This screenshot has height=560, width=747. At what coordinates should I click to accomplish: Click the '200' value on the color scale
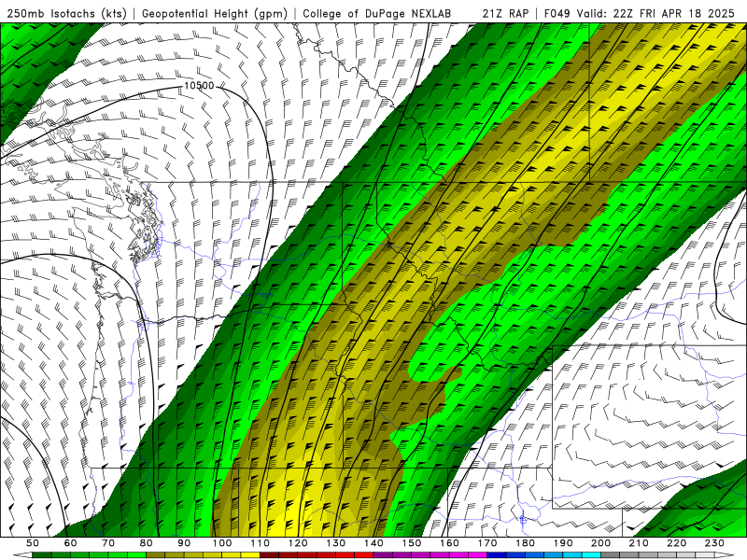pyautogui.click(x=600, y=543)
